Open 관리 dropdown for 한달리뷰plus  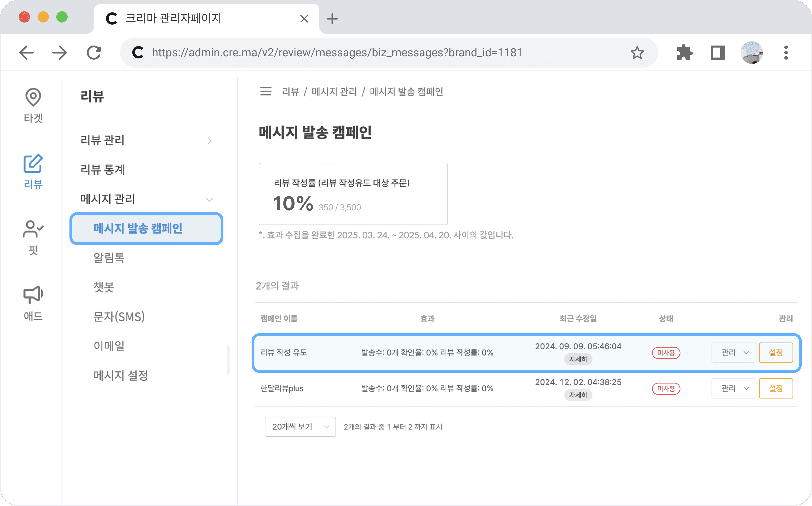point(733,388)
